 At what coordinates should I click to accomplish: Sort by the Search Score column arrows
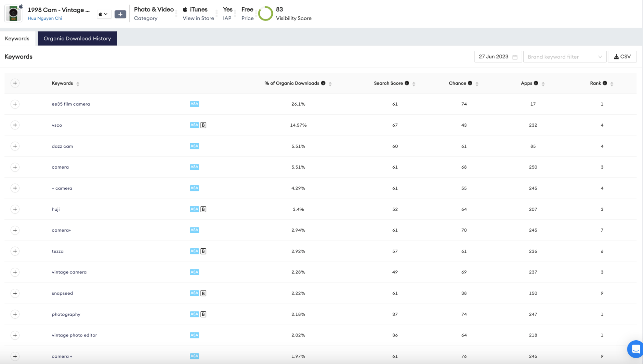click(414, 84)
